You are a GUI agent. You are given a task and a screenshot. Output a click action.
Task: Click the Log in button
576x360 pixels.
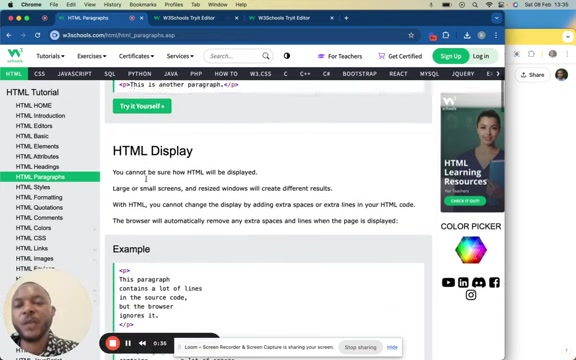[481, 56]
